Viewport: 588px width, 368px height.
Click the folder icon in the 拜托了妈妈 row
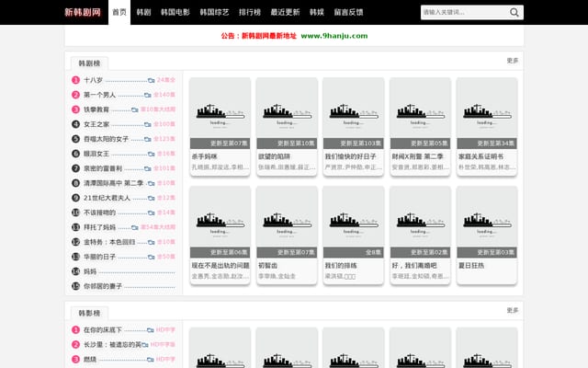point(135,227)
